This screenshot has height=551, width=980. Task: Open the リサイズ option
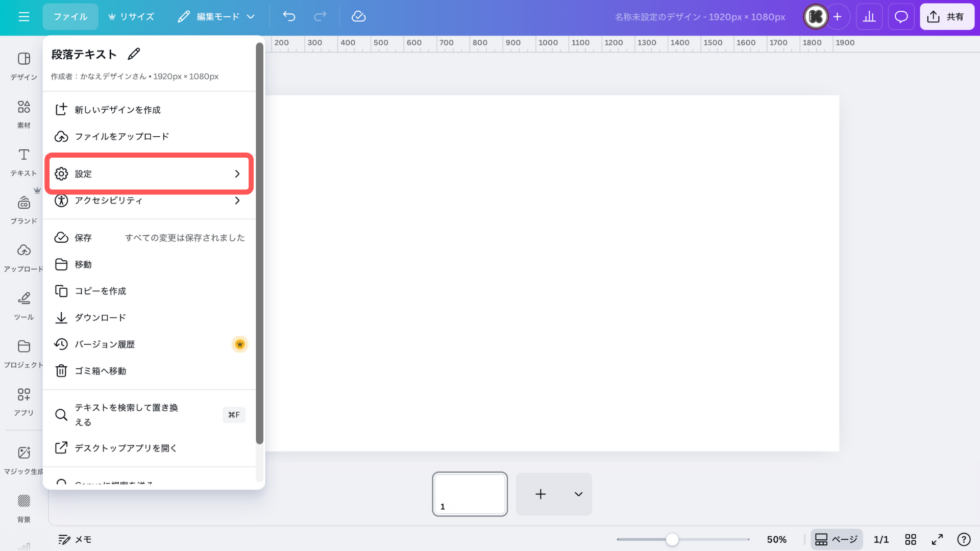point(131,17)
